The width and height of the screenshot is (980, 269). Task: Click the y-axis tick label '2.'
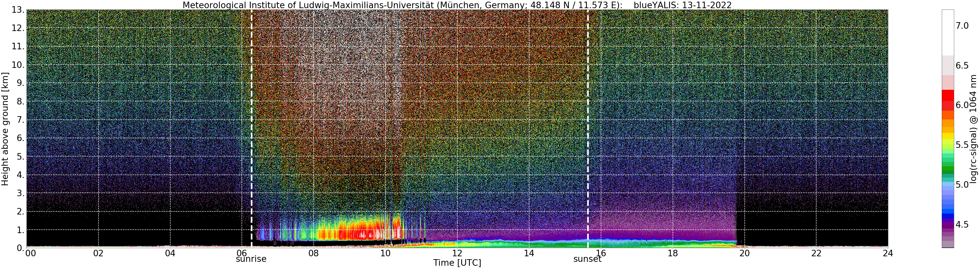[x=21, y=211]
